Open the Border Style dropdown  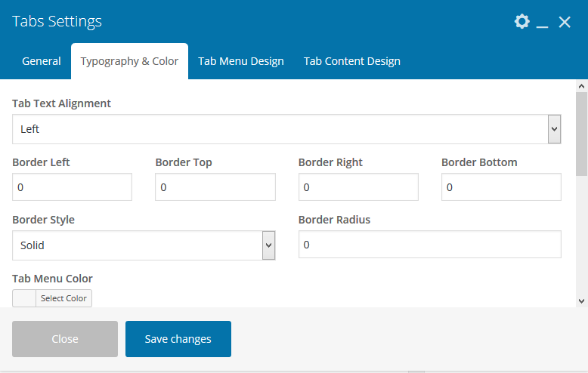(x=144, y=245)
